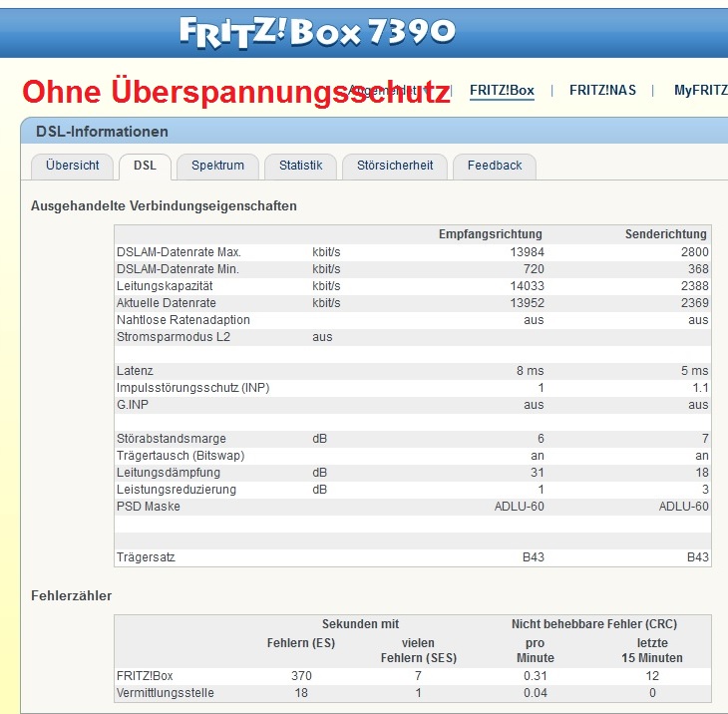
Task: Click the PSD Maske row label
Action: pyautogui.click(x=149, y=507)
